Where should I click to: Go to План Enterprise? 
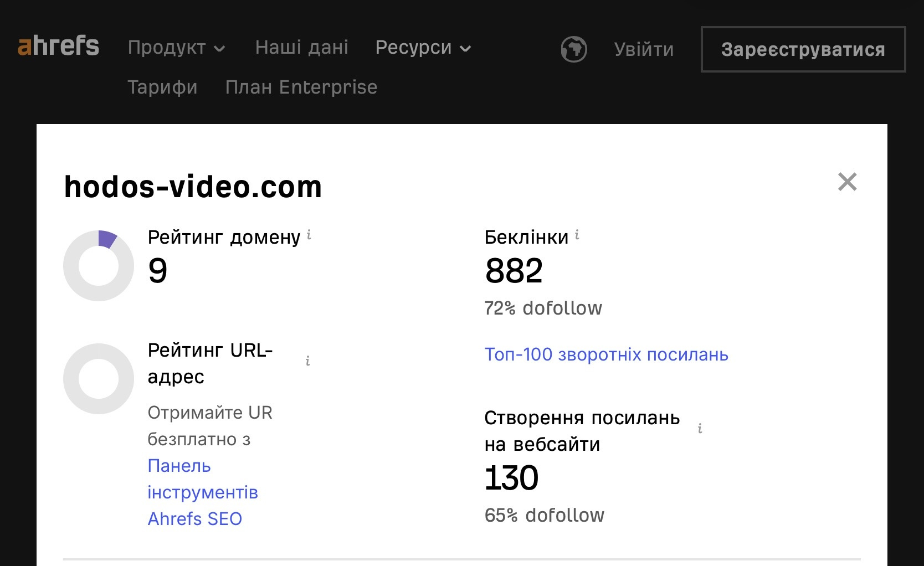[301, 88]
